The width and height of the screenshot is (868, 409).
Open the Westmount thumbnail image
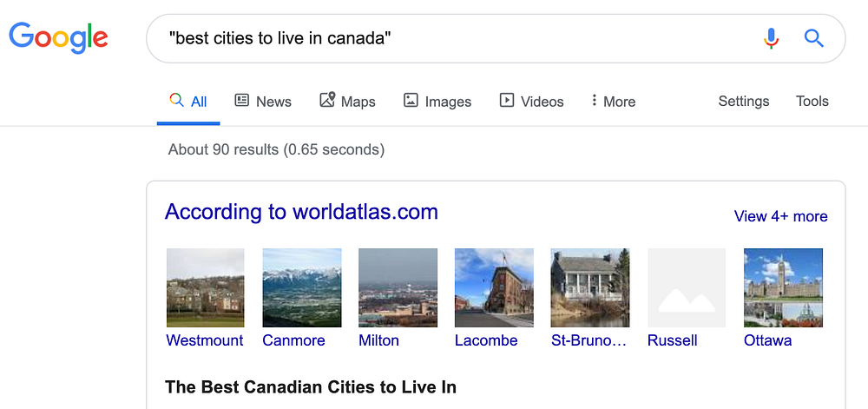(205, 287)
